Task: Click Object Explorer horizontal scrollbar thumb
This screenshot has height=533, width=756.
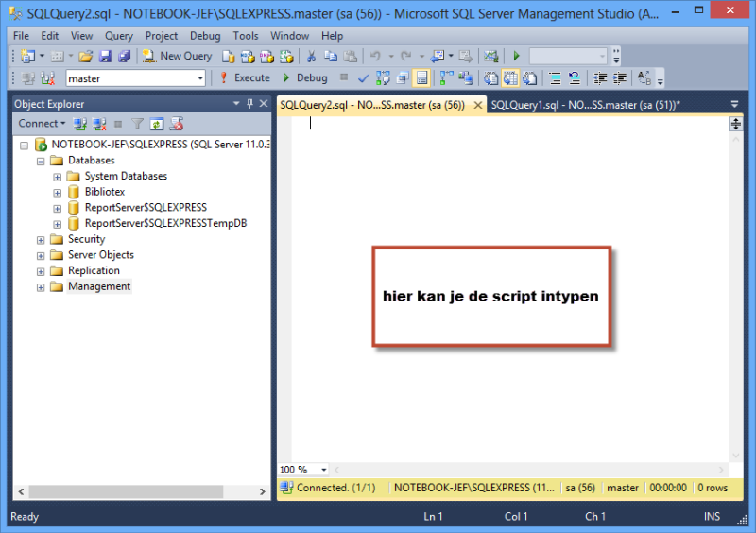Action: pos(126,491)
